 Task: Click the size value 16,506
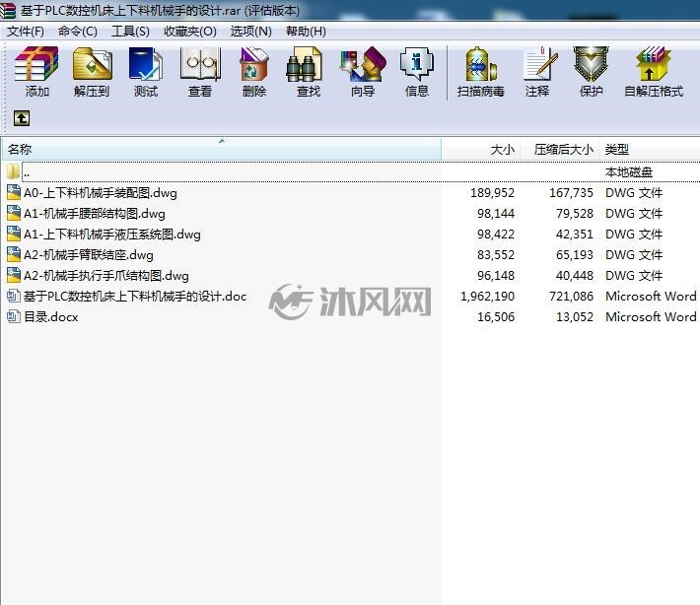[x=496, y=316]
